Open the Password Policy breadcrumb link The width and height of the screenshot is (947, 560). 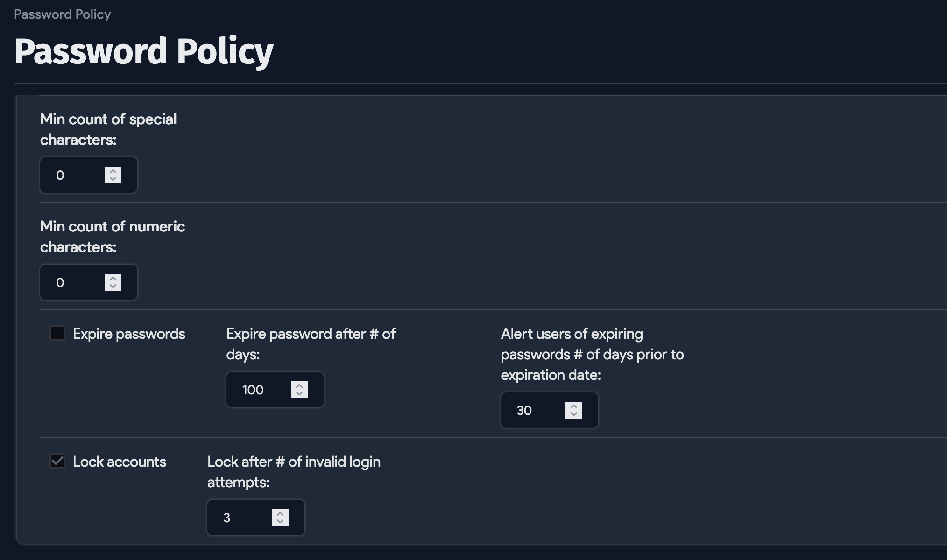coord(62,14)
